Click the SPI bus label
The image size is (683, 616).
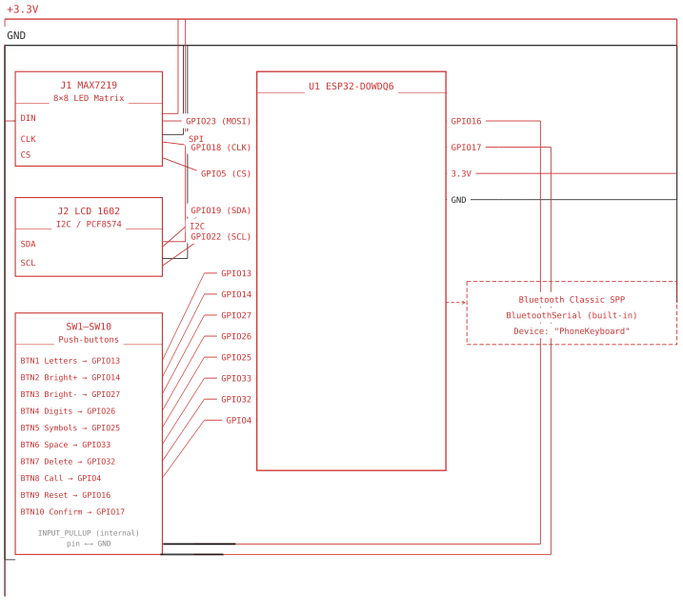196,138
